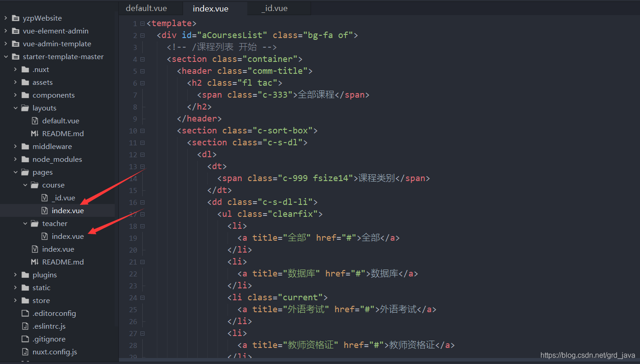Click class name c-999 fsize14 on line 14
Image resolution: width=640 pixels, height=364 pixels.
tap(314, 178)
